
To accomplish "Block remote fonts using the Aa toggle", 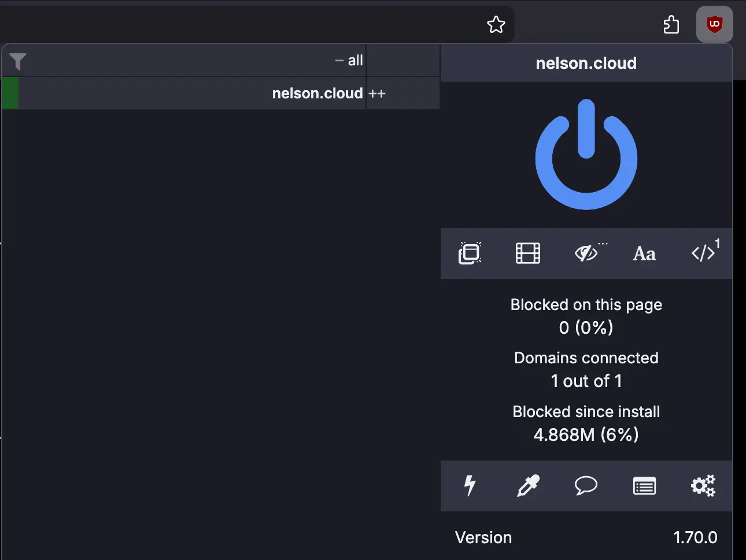I will click(644, 253).
